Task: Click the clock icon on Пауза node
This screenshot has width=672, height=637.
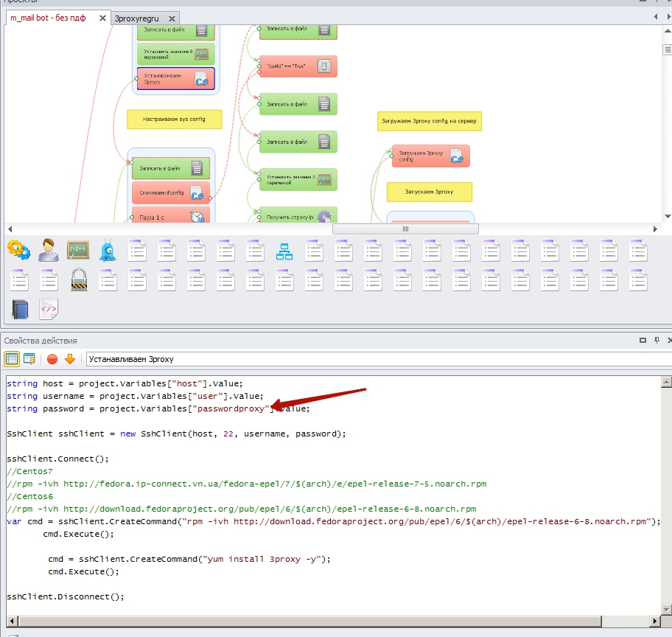Action: [x=197, y=216]
